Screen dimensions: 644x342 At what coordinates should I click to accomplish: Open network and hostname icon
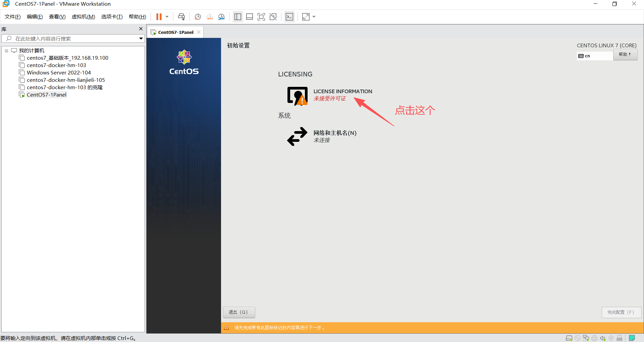(x=297, y=136)
